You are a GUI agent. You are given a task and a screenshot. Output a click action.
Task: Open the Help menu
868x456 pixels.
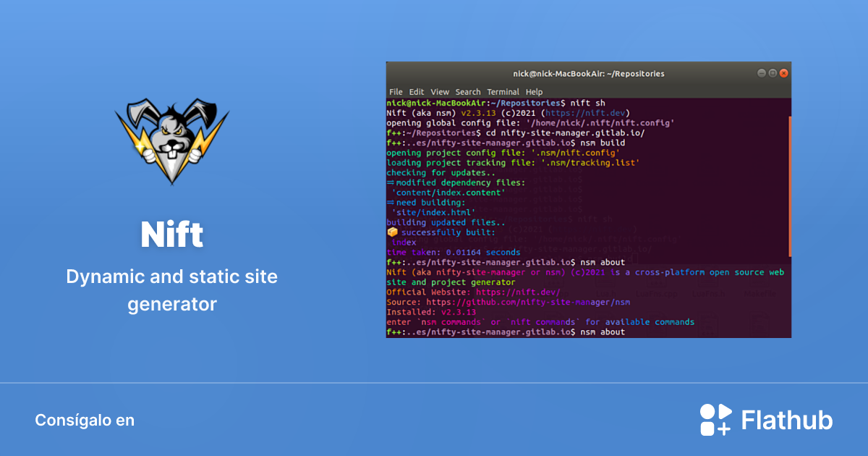[534, 92]
